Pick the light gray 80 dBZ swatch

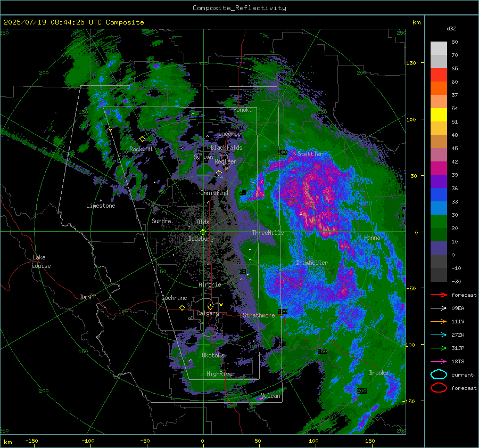[439, 48]
